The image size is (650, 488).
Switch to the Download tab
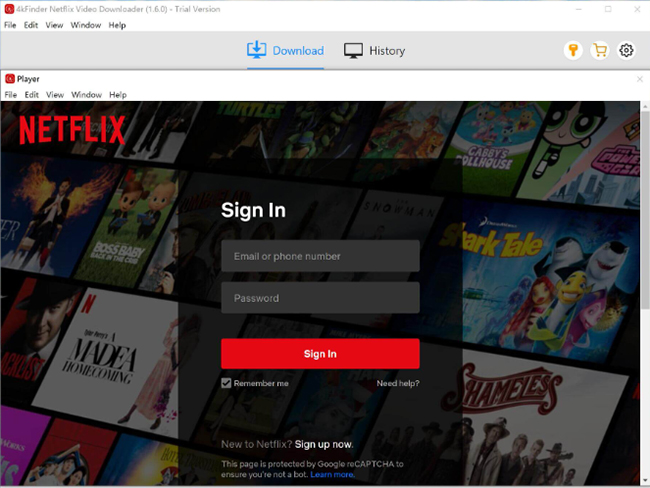pyautogui.click(x=286, y=51)
